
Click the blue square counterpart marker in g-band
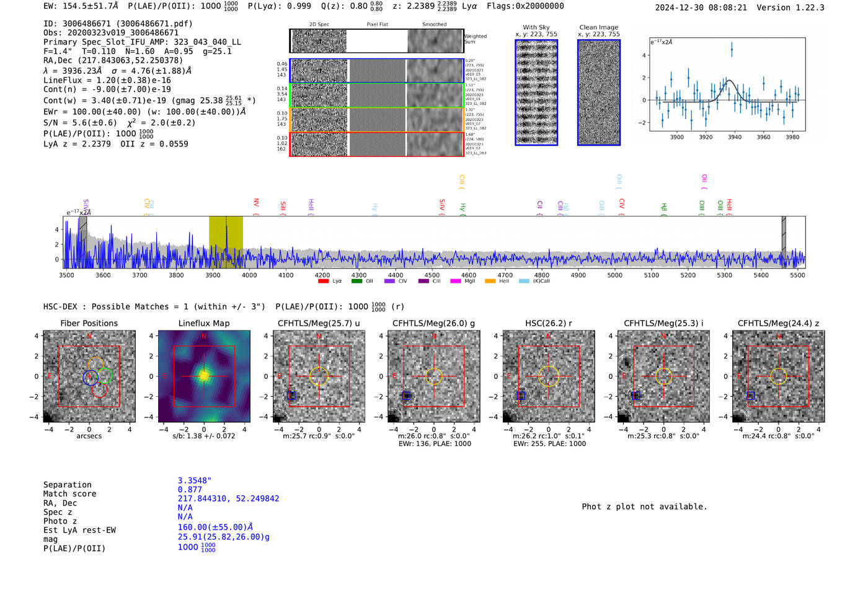point(406,396)
